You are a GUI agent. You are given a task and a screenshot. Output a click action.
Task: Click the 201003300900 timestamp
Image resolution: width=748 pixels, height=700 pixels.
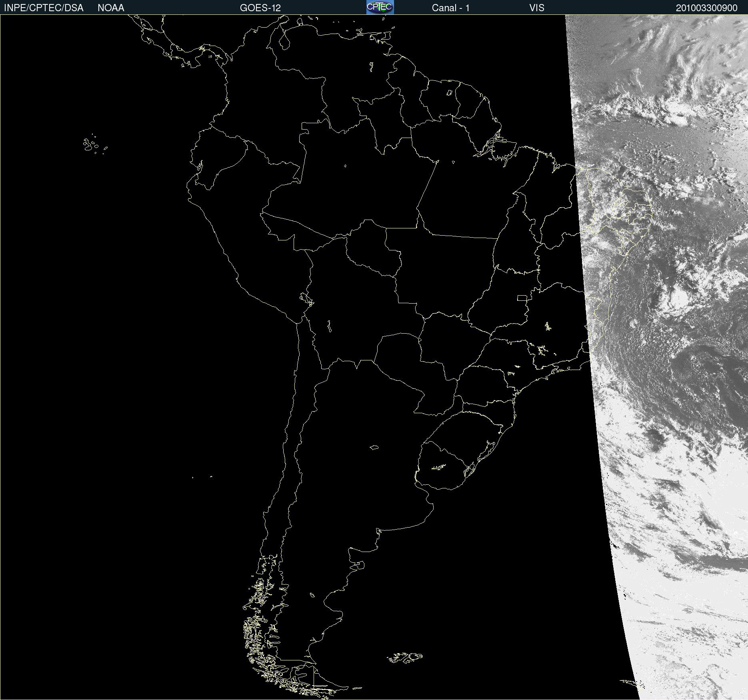click(x=707, y=8)
